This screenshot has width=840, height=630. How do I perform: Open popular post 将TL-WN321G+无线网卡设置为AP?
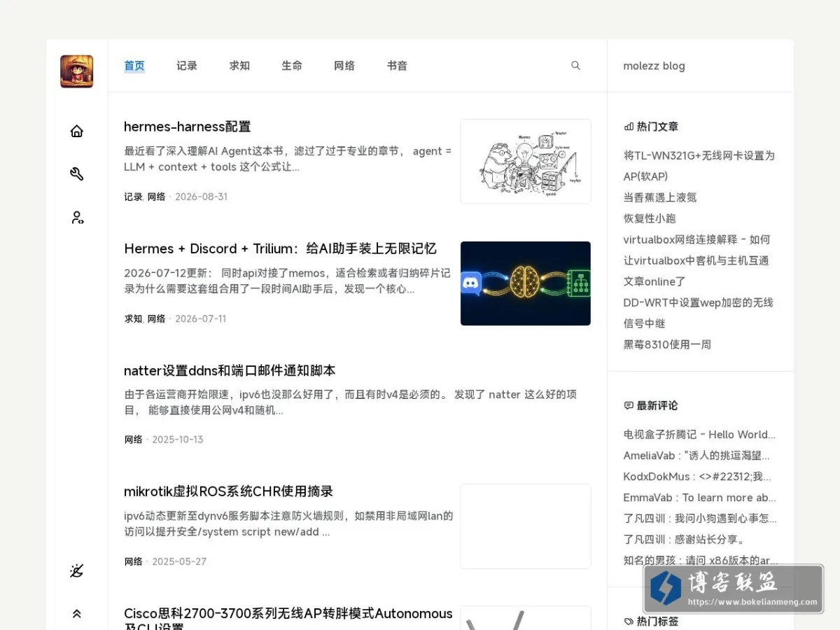[x=699, y=166]
